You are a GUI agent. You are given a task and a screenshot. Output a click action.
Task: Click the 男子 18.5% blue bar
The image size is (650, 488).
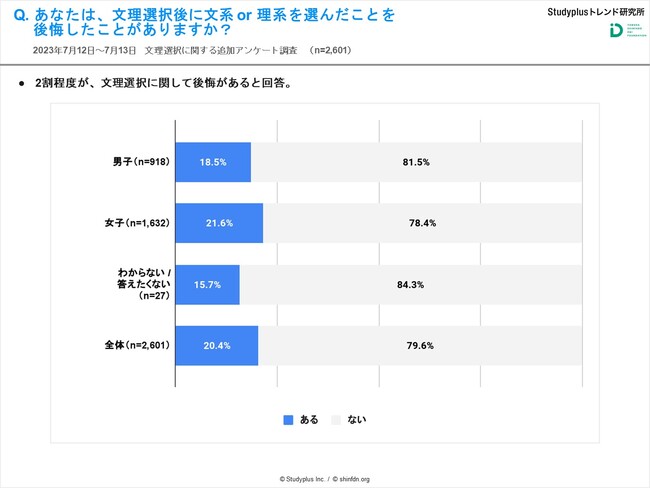point(213,162)
